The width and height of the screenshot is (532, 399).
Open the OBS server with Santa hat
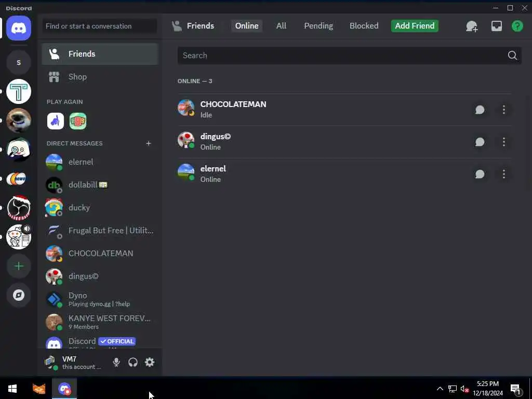(19, 208)
